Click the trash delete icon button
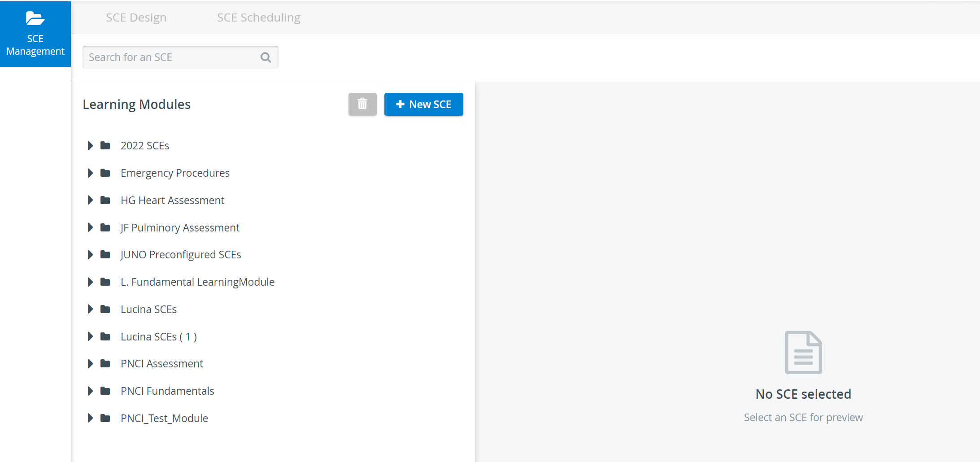Image resolution: width=980 pixels, height=462 pixels. (x=362, y=104)
